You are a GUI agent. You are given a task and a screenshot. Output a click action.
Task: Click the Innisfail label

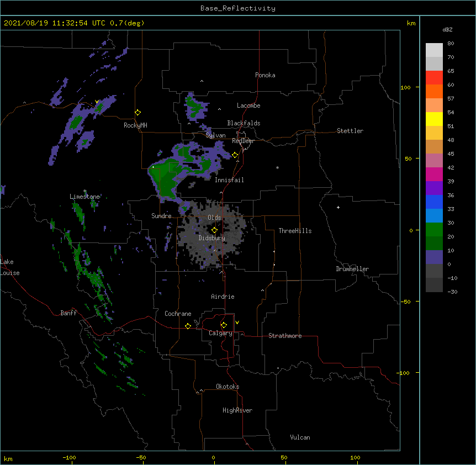pos(229,180)
